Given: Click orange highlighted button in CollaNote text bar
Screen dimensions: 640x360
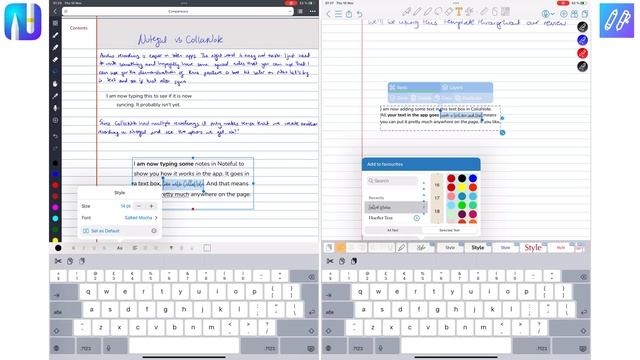Looking at the screenshot, I should (340, 247).
